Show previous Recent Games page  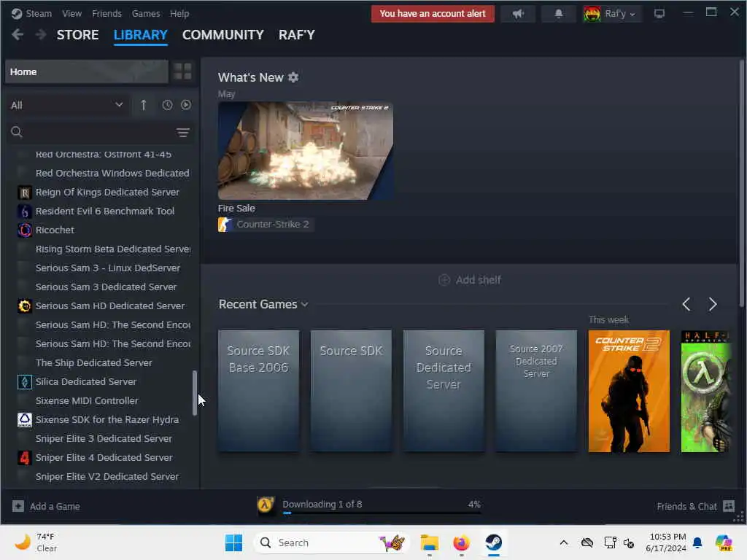tap(686, 304)
